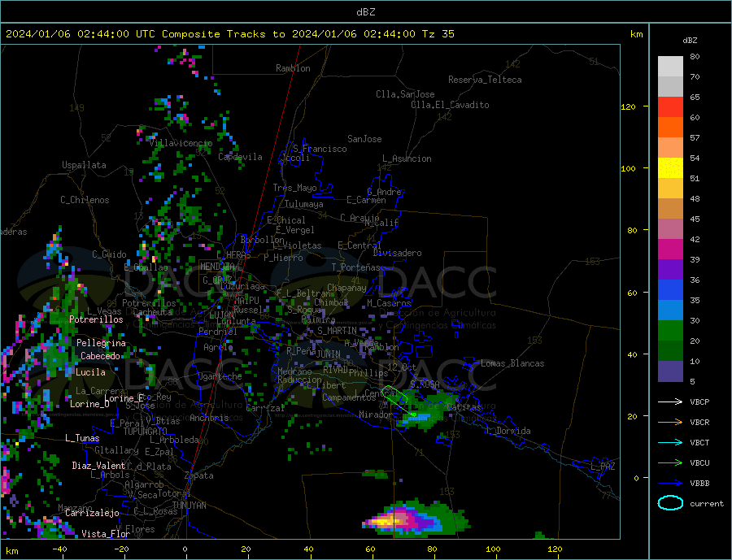
Task: Click the L_Dormida map label
Action: click(x=509, y=430)
